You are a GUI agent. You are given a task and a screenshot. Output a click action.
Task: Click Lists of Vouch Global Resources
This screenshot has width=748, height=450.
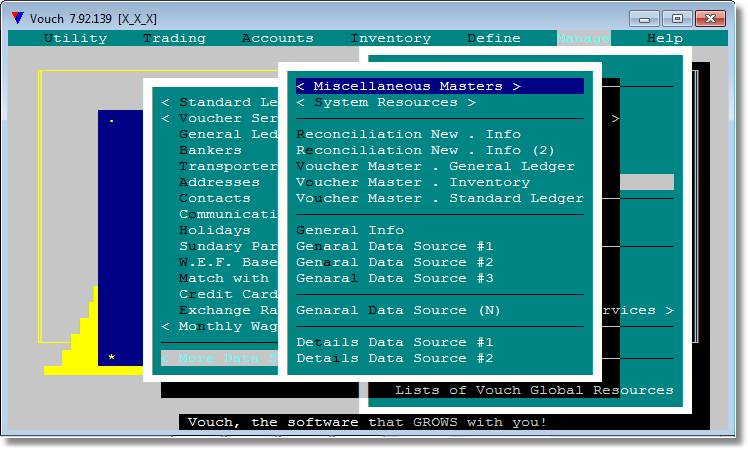(x=534, y=390)
